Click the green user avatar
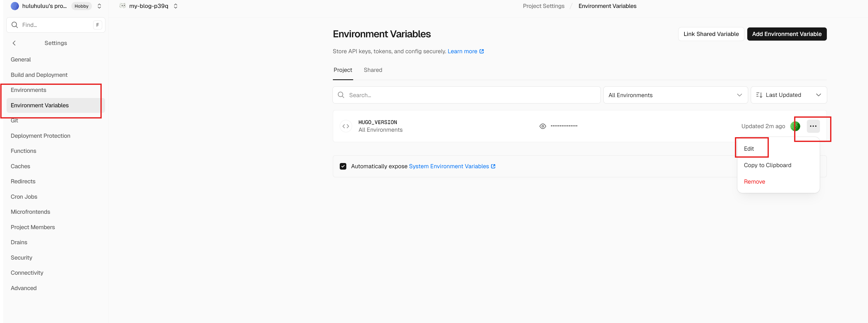The width and height of the screenshot is (868, 323). pyautogui.click(x=795, y=126)
